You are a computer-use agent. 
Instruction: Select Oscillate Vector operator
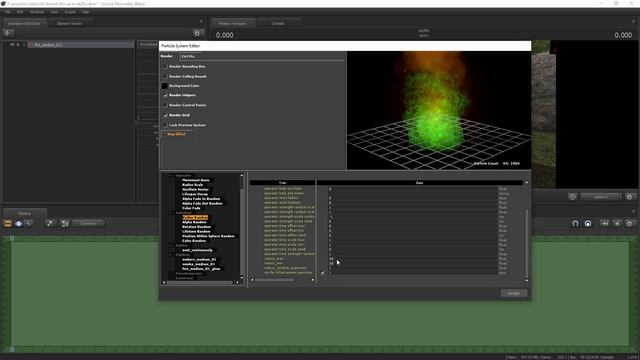coord(195,189)
